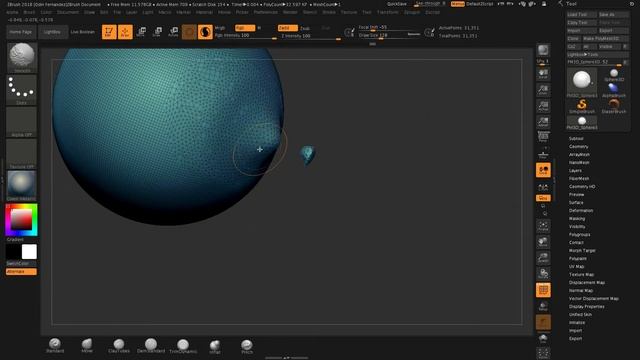Expand the Morph Target section
Image resolution: width=640 pixels, height=360 pixels.
[582, 251]
